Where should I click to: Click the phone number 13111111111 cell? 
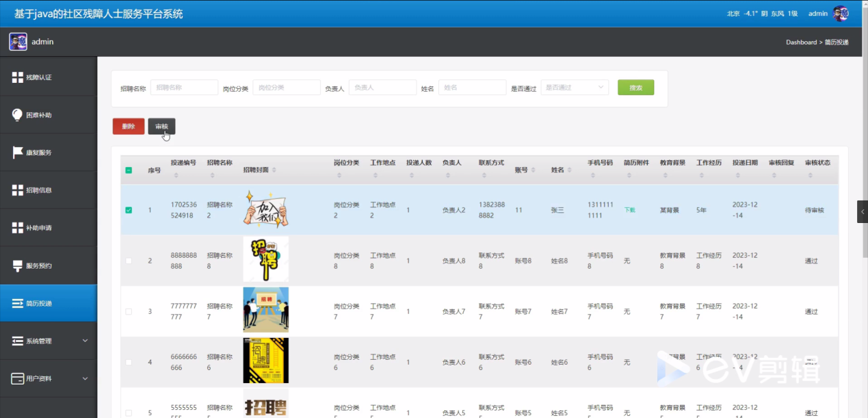[600, 210]
